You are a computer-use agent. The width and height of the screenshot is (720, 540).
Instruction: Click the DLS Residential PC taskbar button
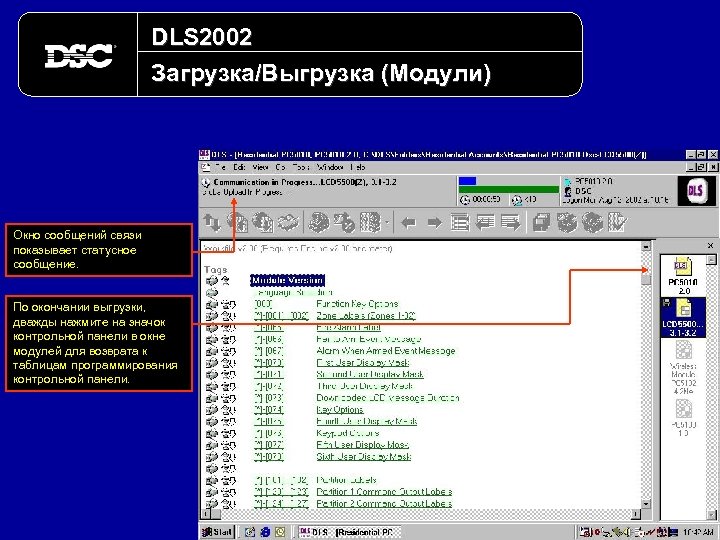[348, 532]
